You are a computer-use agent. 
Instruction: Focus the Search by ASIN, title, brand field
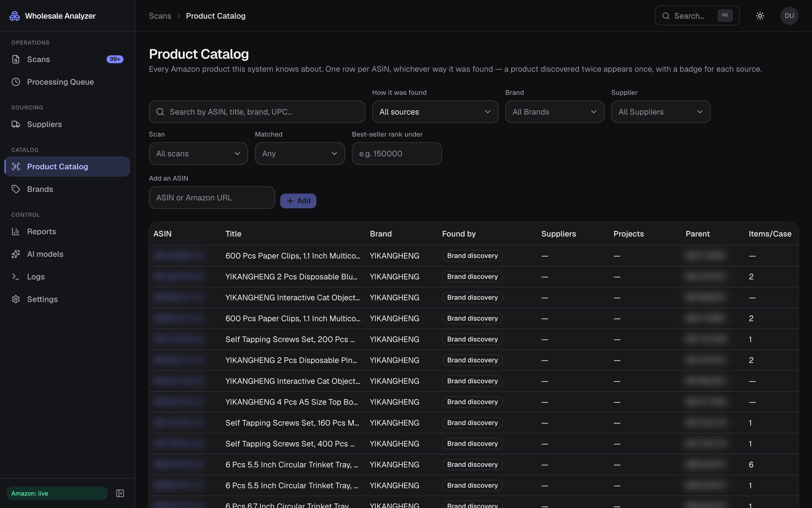click(257, 112)
